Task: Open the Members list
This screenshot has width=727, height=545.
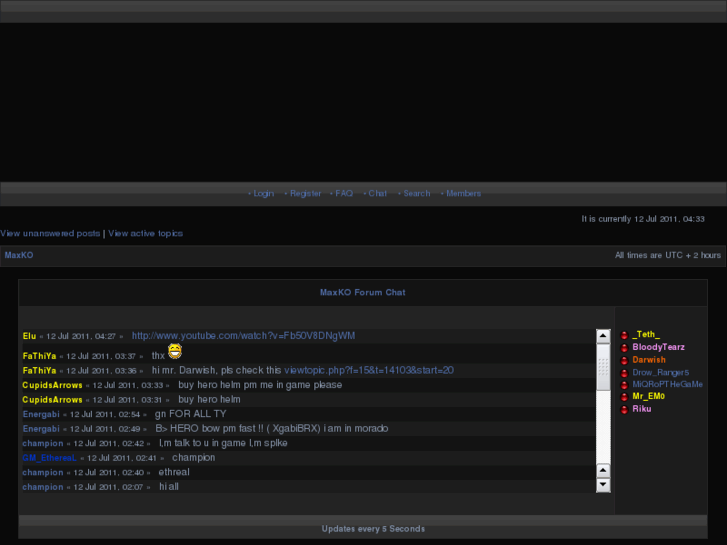Action: 464,193
